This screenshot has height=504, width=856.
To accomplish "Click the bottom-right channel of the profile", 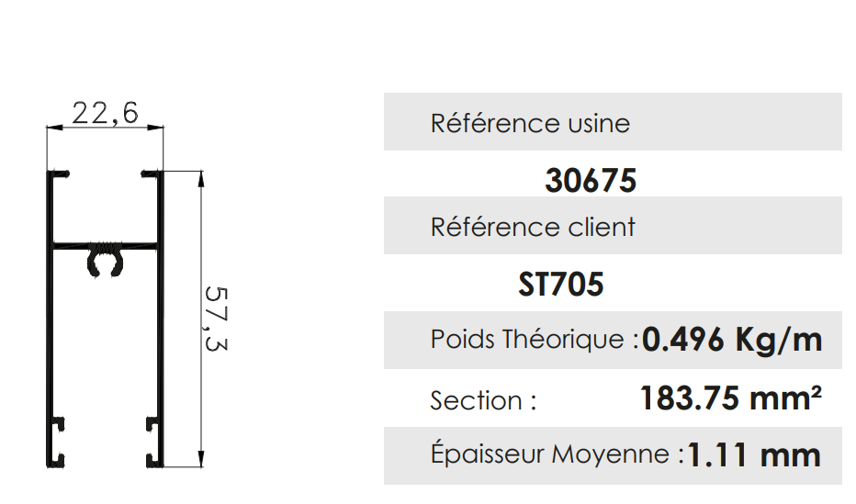I will (151, 440).
